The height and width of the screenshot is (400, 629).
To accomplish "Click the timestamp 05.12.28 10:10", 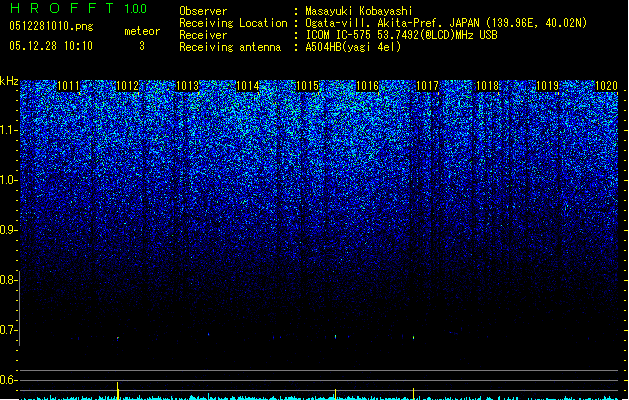I will coord(51,46).
